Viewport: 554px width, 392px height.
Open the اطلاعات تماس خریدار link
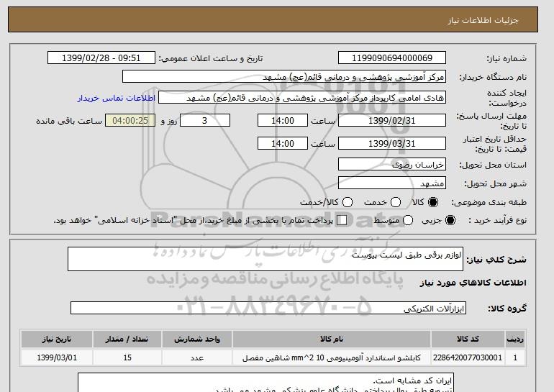[x=117, y=98]
